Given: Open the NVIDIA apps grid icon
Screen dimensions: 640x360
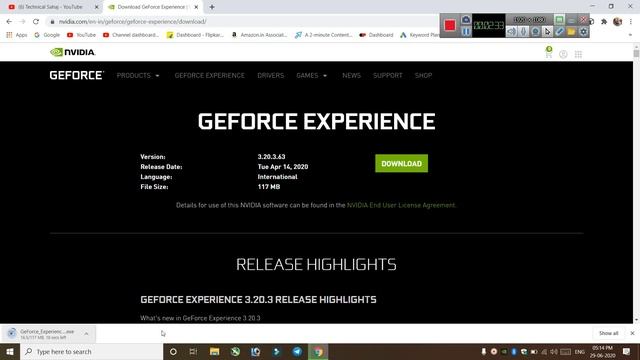Looking at the screenshot, I should tap(578, 54).
